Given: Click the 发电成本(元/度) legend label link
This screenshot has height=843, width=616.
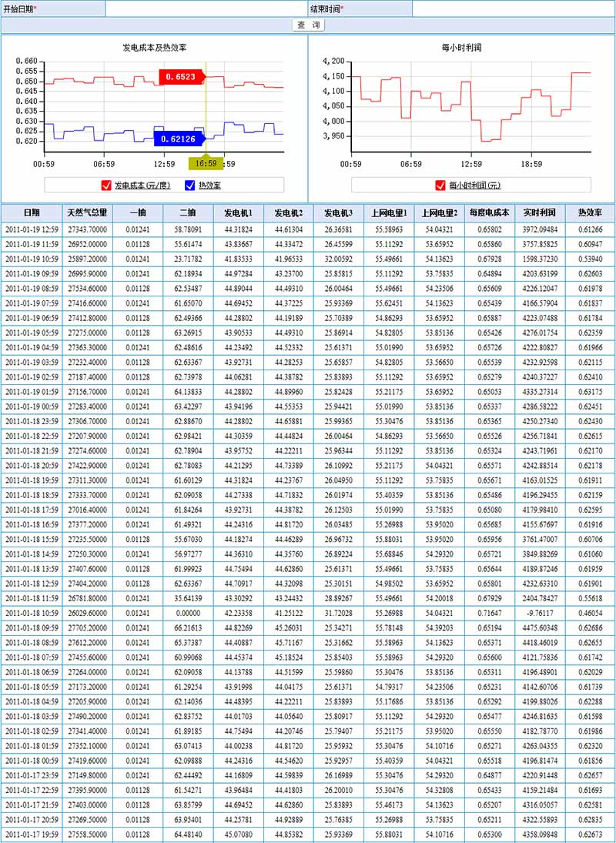Looking at the screenshot, I should coord(142,186).
